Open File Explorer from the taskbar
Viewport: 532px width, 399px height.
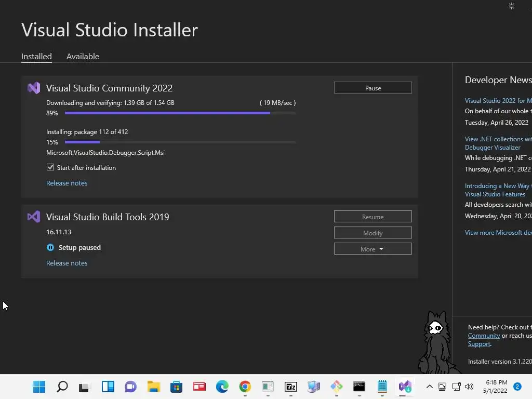153,387
